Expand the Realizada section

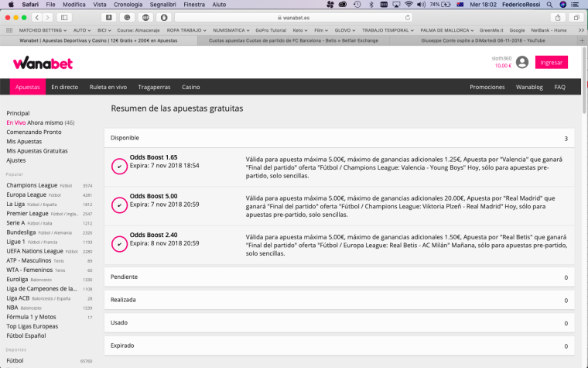click(x=339, y=300)
